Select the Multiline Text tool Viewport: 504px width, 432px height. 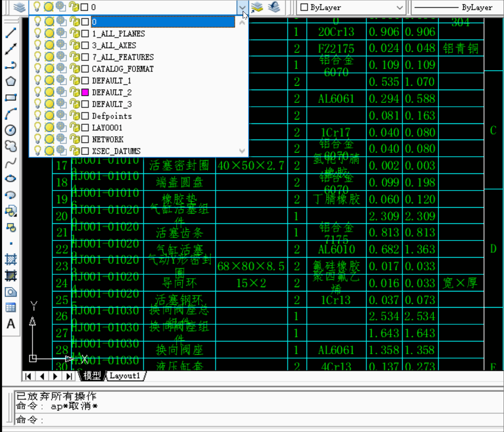(x=11, y=324)
